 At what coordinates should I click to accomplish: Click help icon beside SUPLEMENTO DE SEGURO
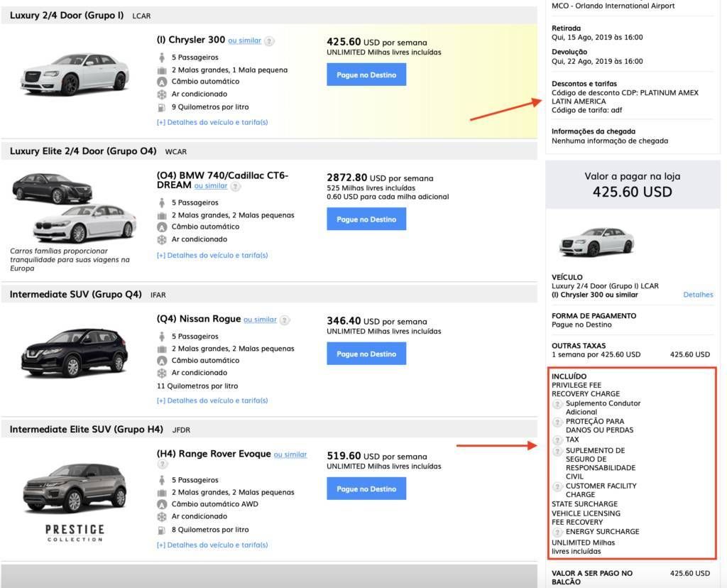[x=557, y=451]
